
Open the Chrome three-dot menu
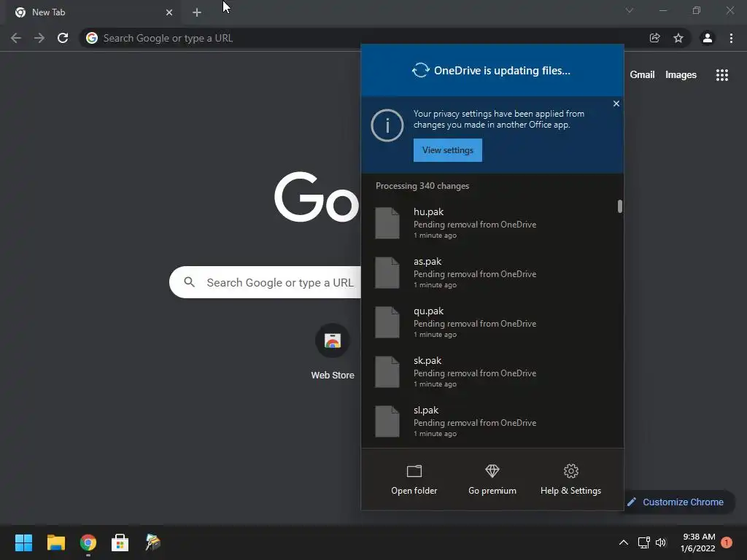pyautogui.click(x=731, y=38)
